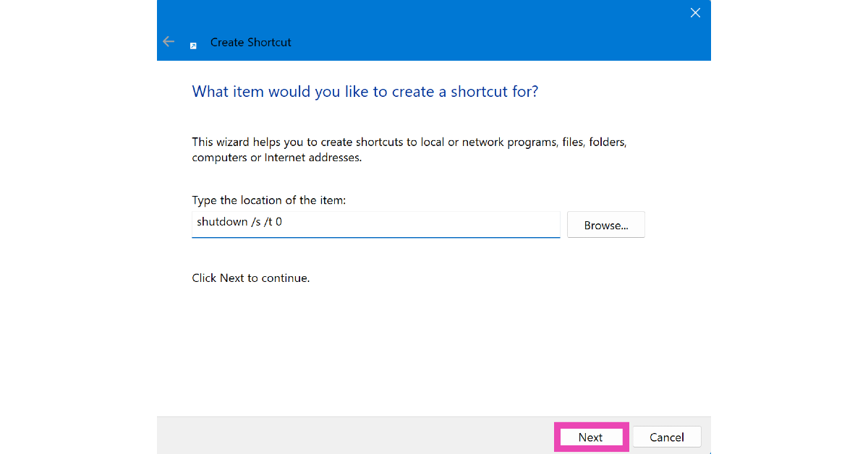Viewport: 868px width, 454px height.
Task: Click the "Create Shortcut" window title text
Action: click(250, 43)
